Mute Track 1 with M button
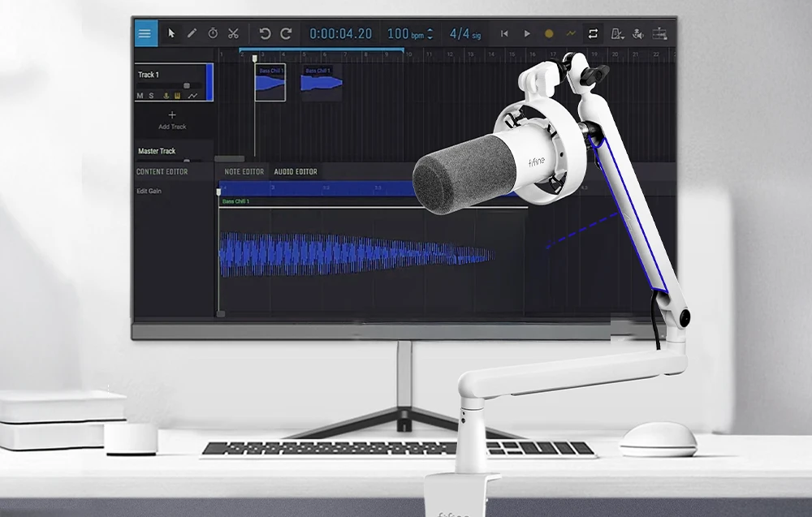This screenshot has height=517, width=812. (140, 96)
